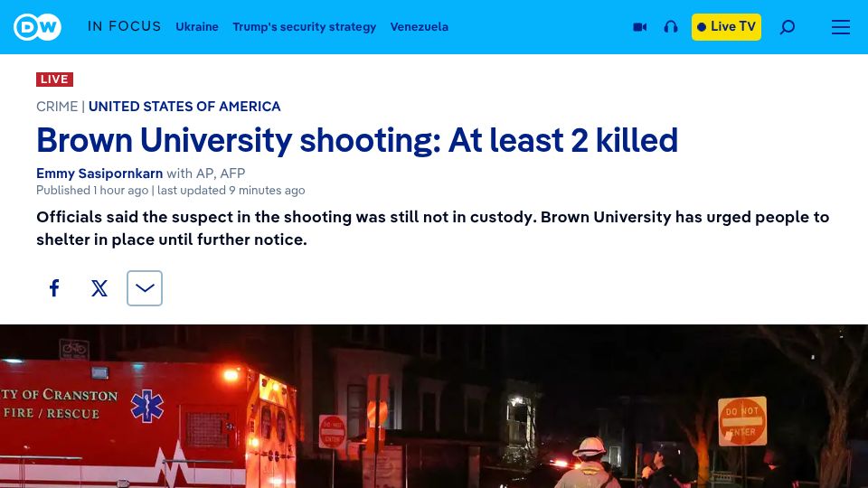Open the DW logo homepage
Image resolution: width=868 pixels, height=488 pixels.
click(37, 26)
